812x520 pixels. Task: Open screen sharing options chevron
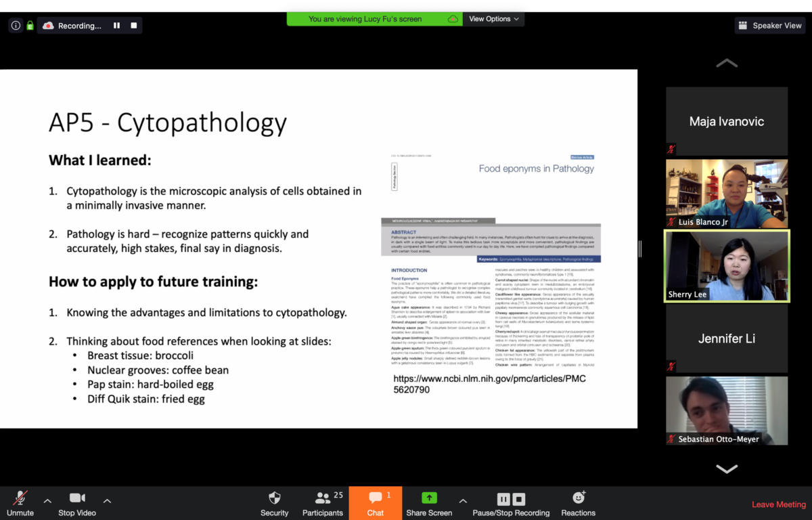point(463,501)
